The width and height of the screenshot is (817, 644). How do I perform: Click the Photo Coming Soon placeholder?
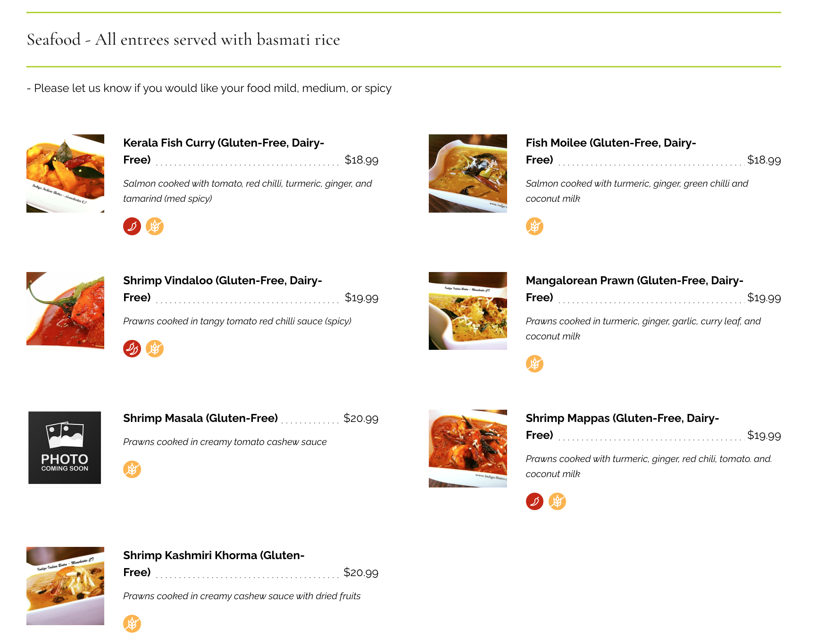pyautogui.click(x=65, y=448)
